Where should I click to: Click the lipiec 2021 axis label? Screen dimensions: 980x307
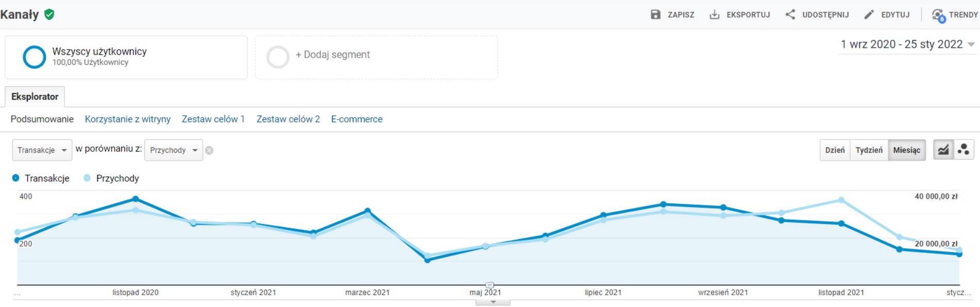(603, 293)
